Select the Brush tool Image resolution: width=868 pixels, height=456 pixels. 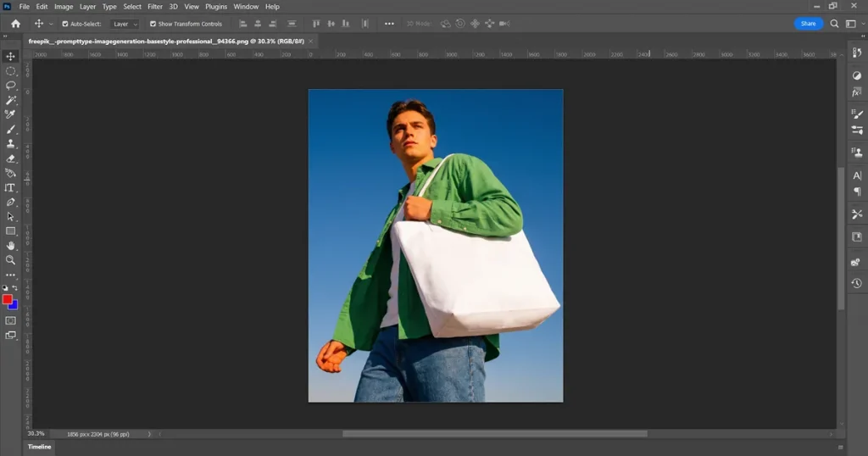tap(10, 130)
